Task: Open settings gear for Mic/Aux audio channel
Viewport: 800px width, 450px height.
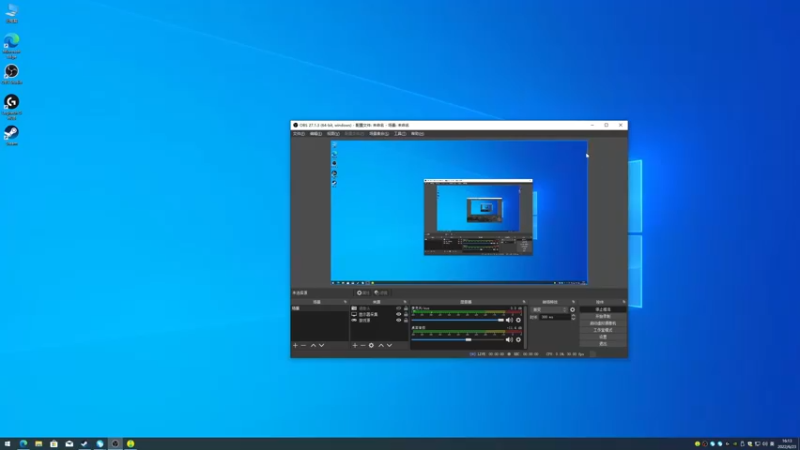Action: pyautogui.click(x=518, y=320)
